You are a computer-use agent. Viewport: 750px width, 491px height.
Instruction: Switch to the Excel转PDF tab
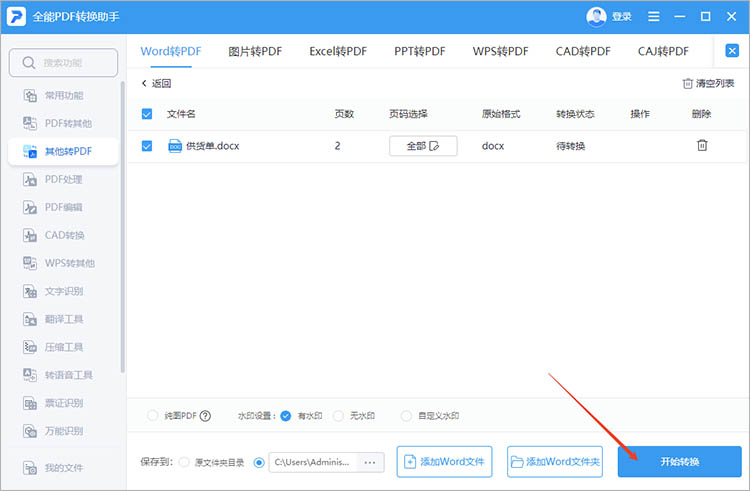point(338,51)
